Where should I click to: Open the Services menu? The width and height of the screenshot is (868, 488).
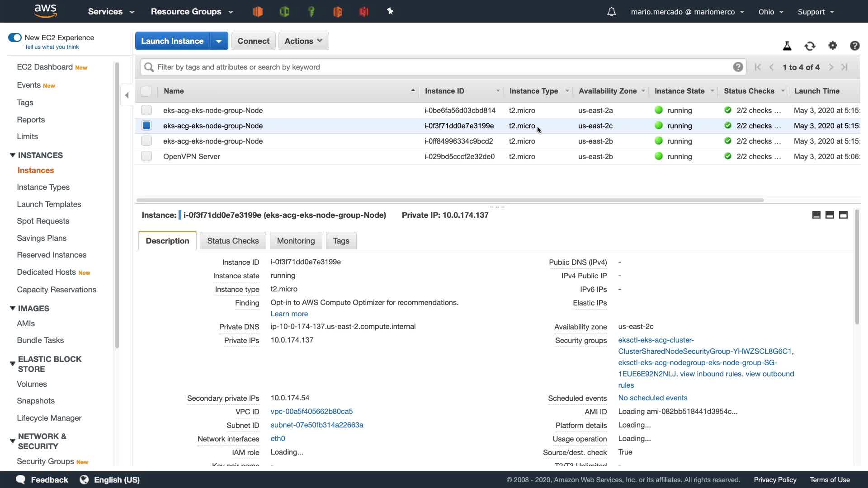pos(111,12)
